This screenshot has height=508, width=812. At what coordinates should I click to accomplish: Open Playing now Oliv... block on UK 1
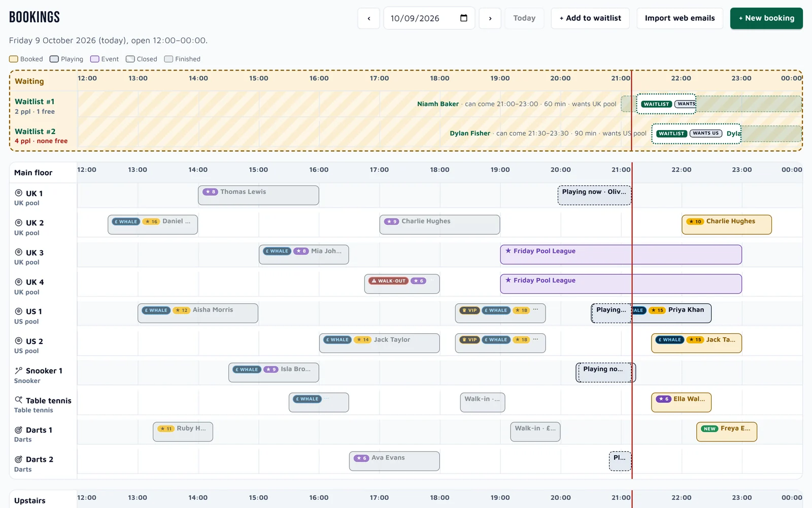tap(594, 195)
